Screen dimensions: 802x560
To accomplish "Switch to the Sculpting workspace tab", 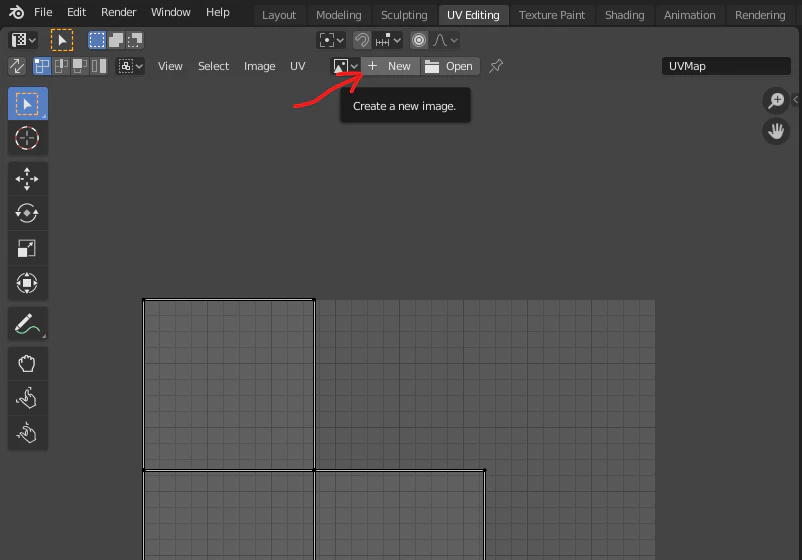I will (x=404, y=15).
